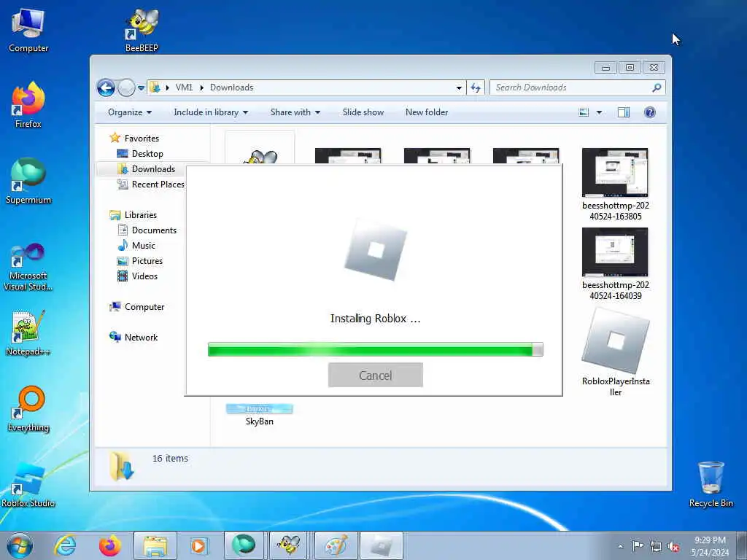The image size is (747, 560).
Task: Open Firefox from the taskbar
Action: click(x=109, y=545)
